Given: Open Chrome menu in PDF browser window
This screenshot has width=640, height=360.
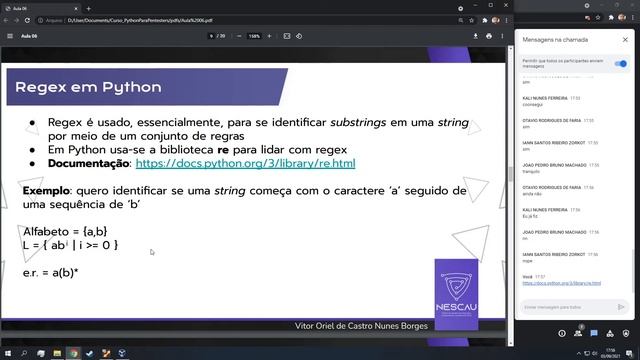Looking at the screenshot, I should (x=507, y=20).
